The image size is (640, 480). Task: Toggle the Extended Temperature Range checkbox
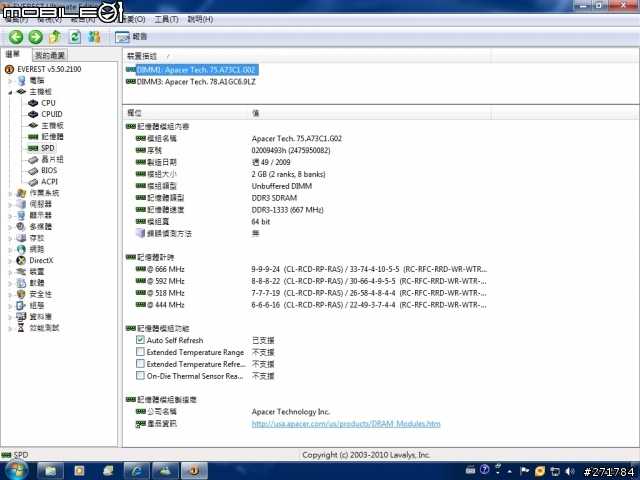(x=140, y=351)
